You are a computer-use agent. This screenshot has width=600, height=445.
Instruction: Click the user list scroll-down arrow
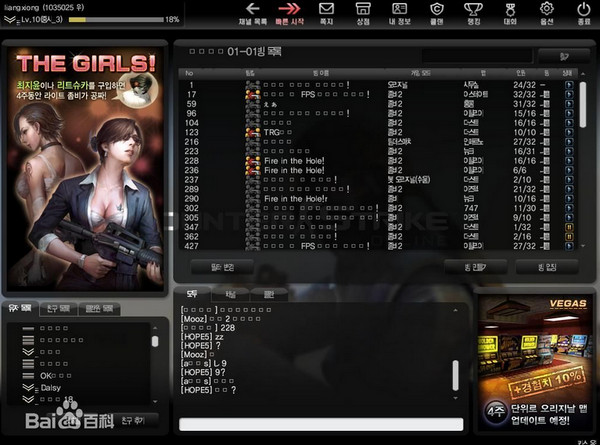pos(155,401)
